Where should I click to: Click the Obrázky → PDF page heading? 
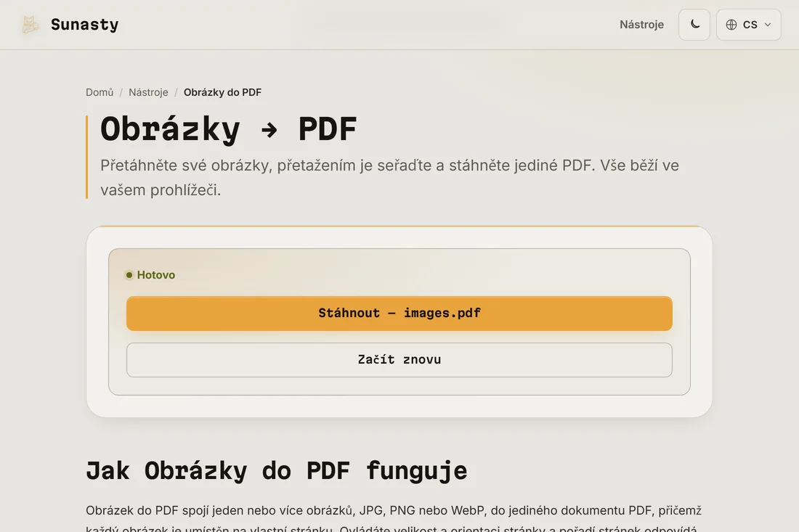point(228,128)
